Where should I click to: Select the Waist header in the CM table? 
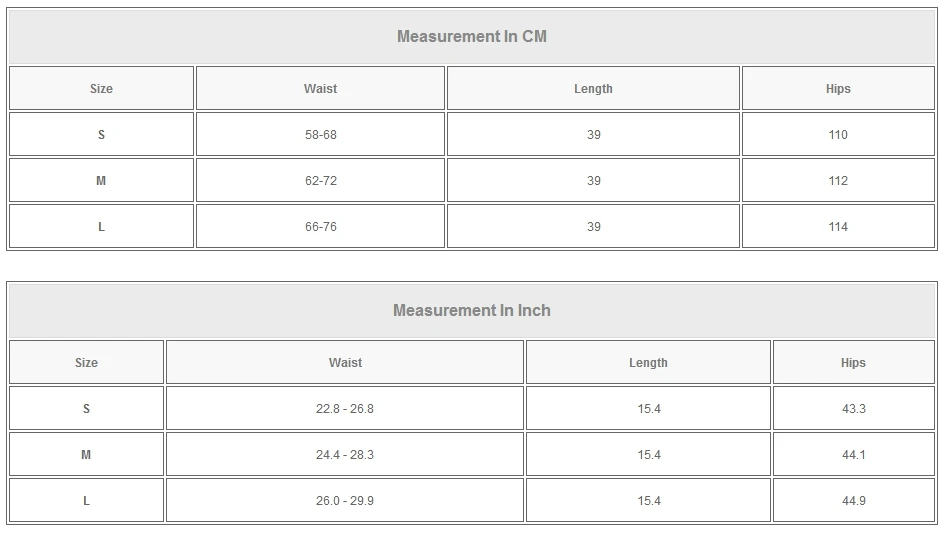(x=320, y=89)
